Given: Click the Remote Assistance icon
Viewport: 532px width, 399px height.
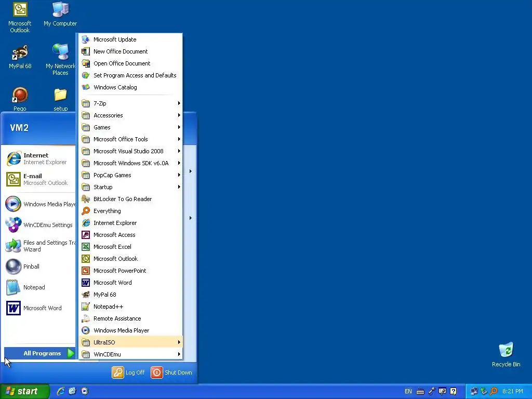Looking at the screenshot, I should [x=86, y=318].
